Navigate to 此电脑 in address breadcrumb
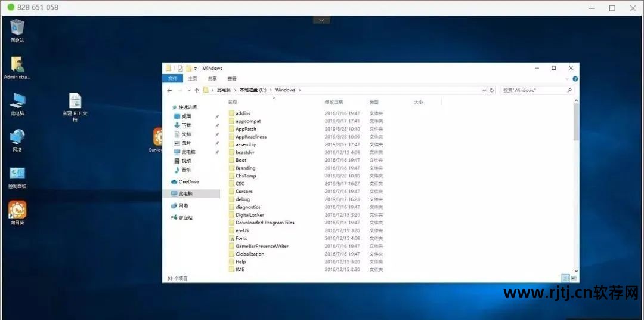This screenshot has width=644, height=320. coord(224,90)
